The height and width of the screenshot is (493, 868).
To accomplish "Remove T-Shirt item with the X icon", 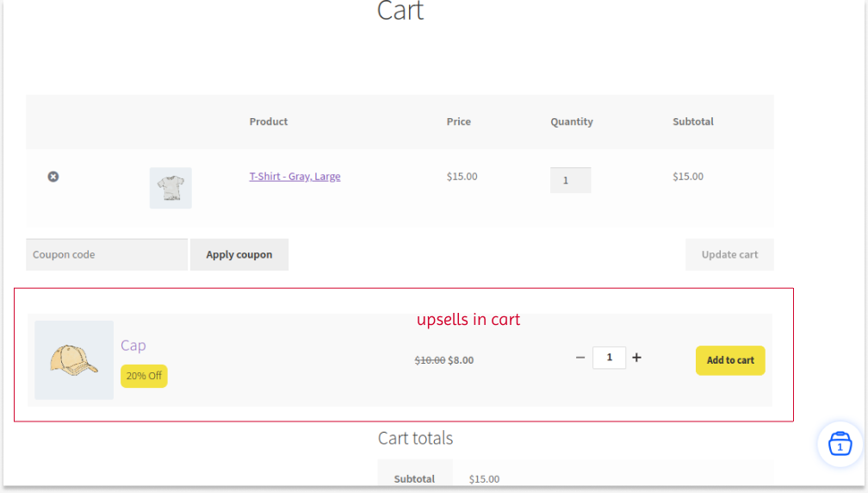I will point(53,177).
